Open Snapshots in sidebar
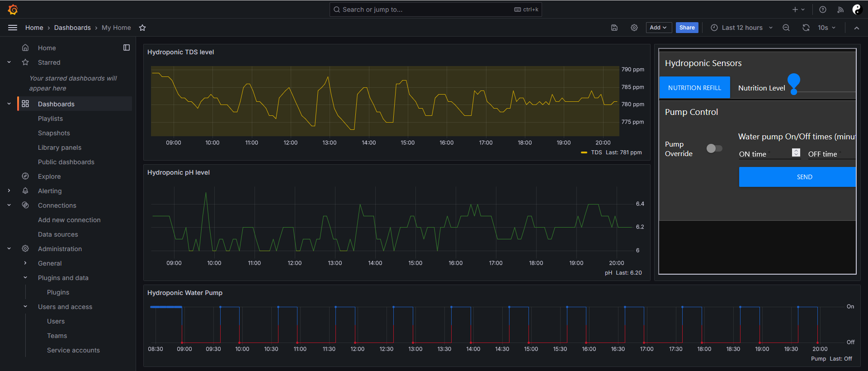The image size is (868, 371). [x=54, y=133]
